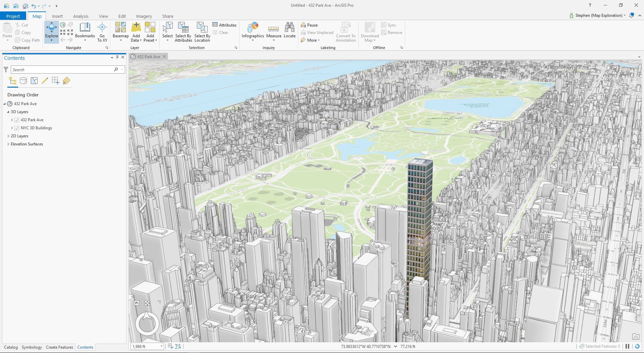Image resolution: width=644 pixels, height=353 pixels.
Task: Expand the 2D Layers group
Action: pyautogui.click(x=8, y=136)
